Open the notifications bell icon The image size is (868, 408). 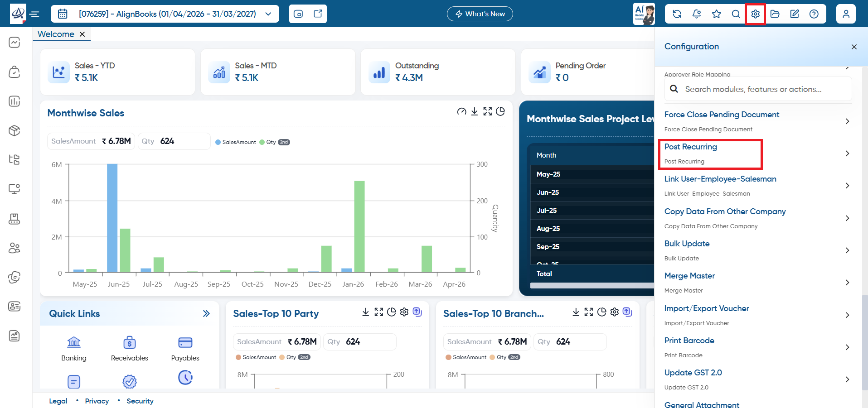click(x=697, y=14)
